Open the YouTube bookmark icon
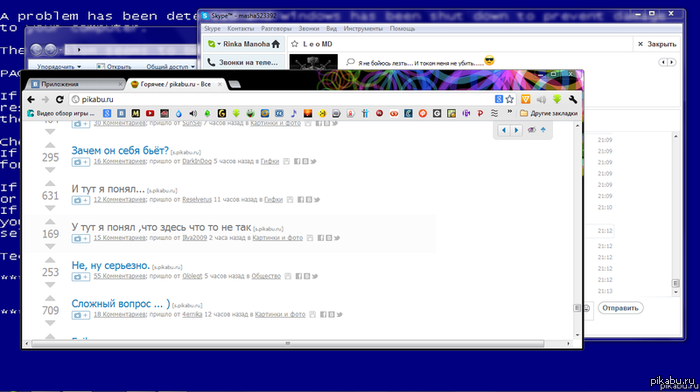The height and width of the screenshot is (392, 700). [150, 113]
